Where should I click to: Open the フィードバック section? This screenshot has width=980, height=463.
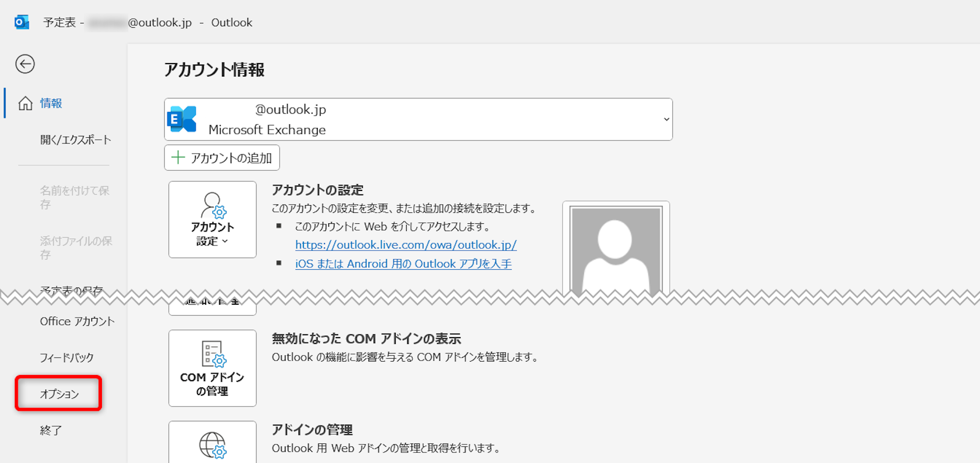coord(67,358)
